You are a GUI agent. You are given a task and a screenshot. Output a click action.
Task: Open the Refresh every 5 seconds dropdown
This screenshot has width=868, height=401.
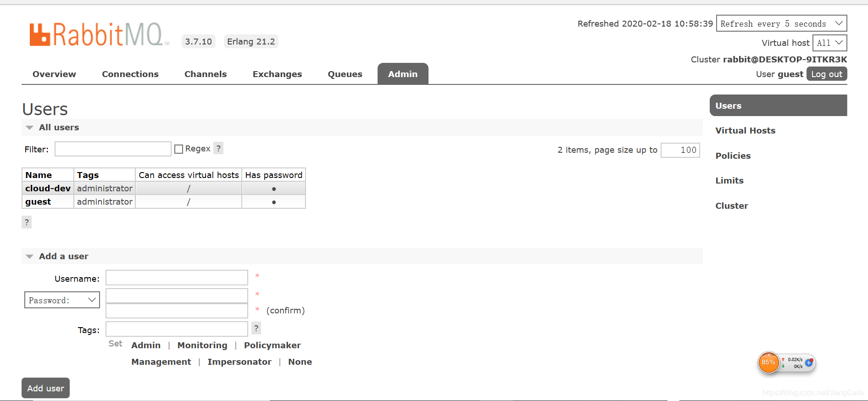point(781,23)
